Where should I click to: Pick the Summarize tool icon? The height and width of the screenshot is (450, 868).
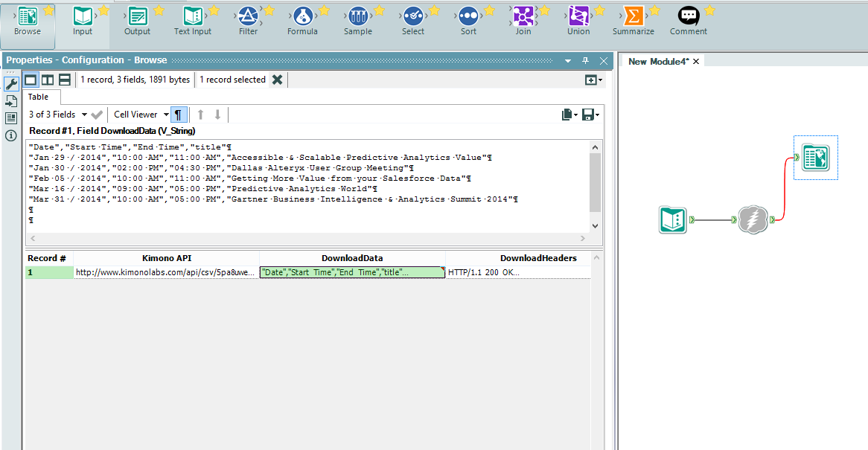[633, 21]
